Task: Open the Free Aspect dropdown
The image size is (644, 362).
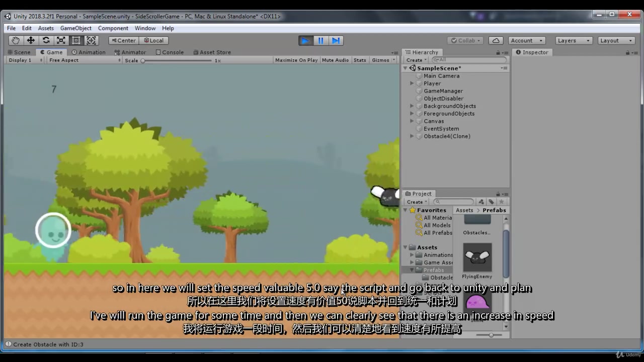Action: click(84, 60)
